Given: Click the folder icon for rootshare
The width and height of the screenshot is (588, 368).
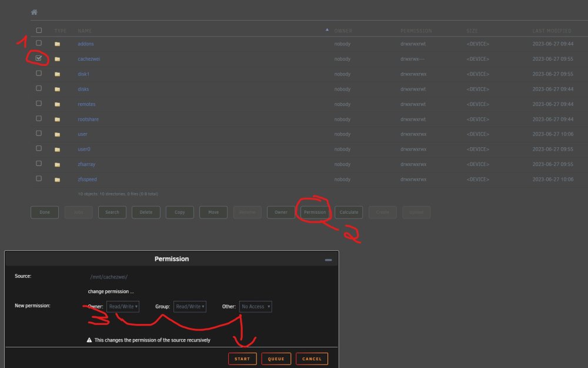Looking at the screenshot, I should (x=58, y=119).
